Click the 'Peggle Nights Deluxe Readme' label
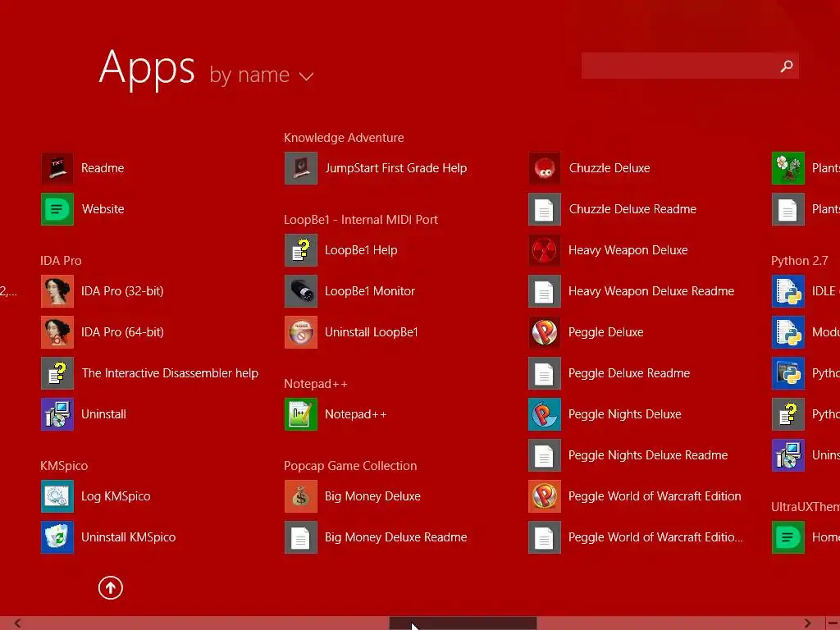 coord(648,455)
